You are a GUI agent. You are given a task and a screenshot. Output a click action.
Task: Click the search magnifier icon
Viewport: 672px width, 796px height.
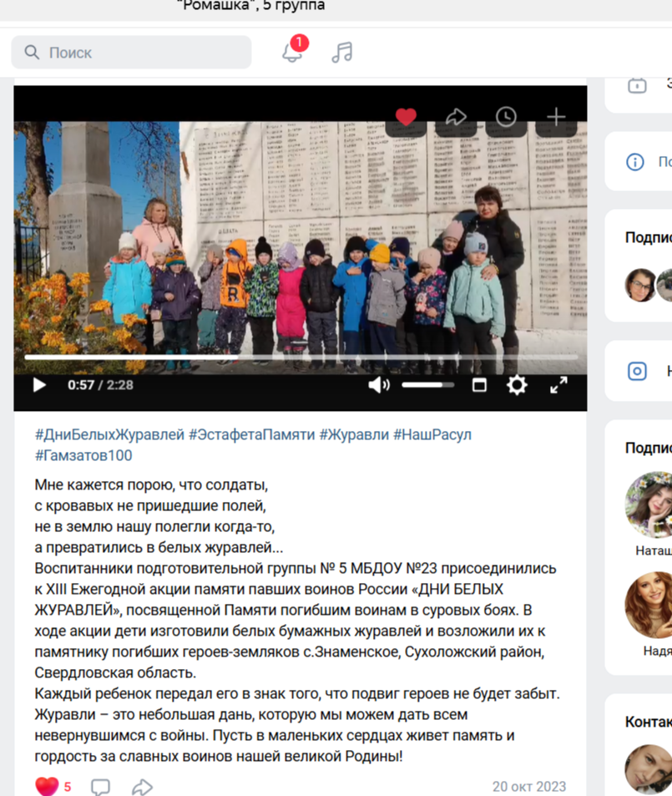click(32, 53)
